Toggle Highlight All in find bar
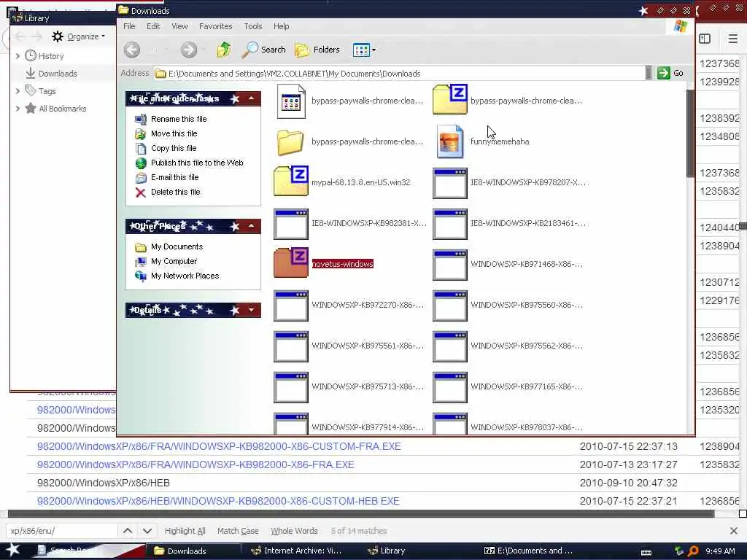 click(185, 531)
